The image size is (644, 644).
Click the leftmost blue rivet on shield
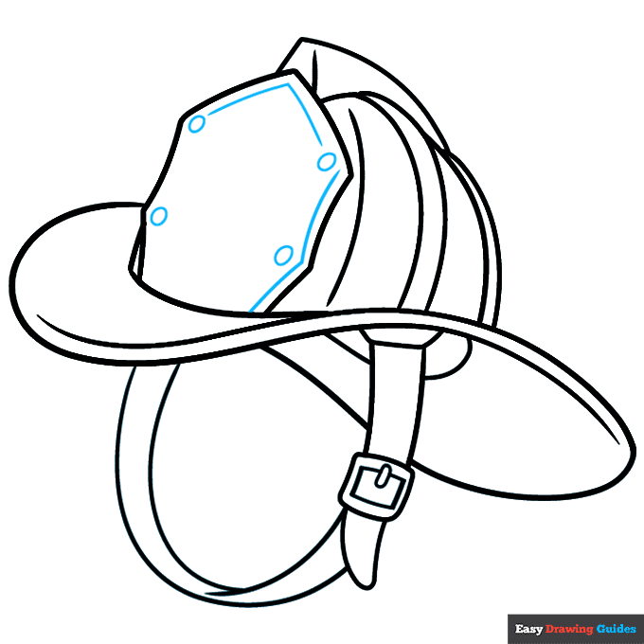pos(159,216)
